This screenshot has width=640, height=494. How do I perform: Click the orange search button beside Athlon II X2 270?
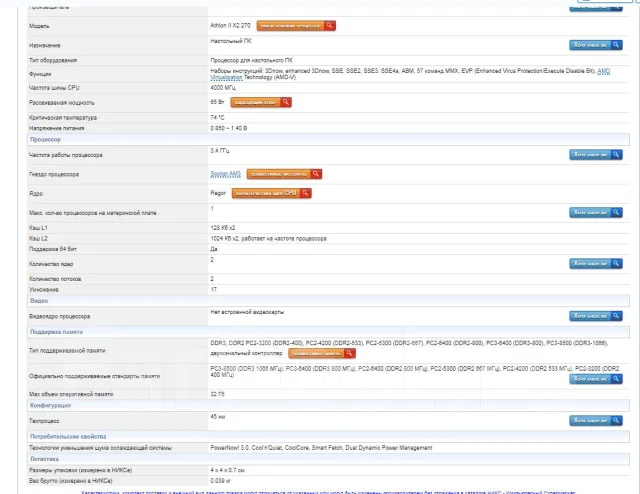click(296, 26)
